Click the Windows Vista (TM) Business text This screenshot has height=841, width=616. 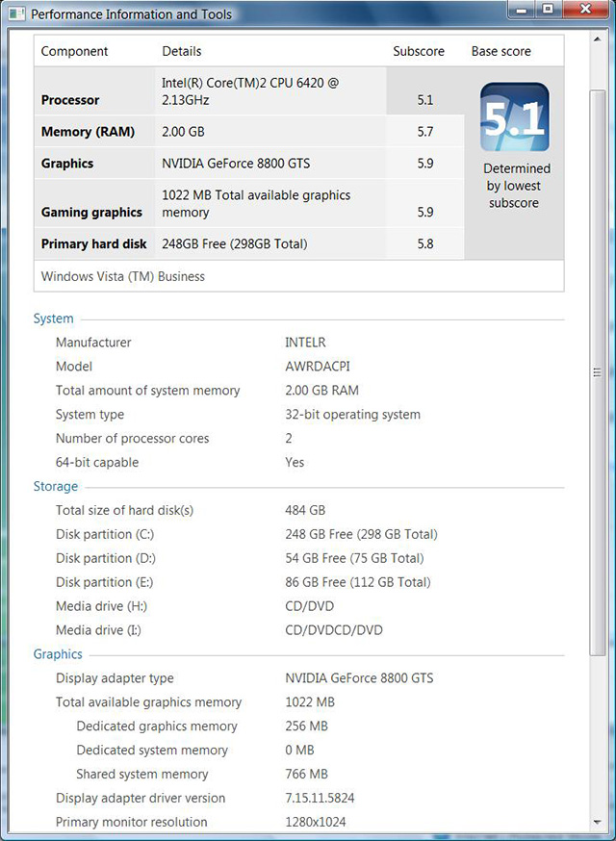(122, 276)
